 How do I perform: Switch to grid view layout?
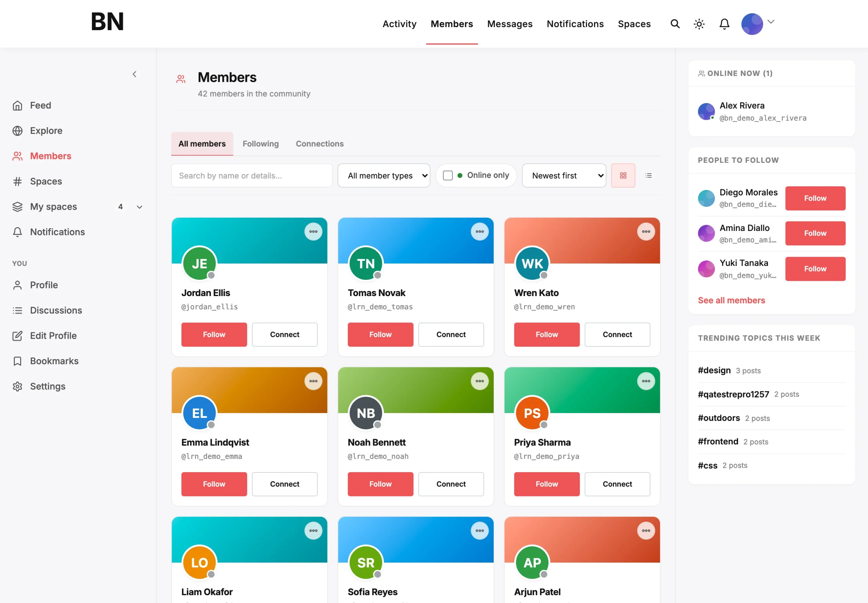coord(623,175)
